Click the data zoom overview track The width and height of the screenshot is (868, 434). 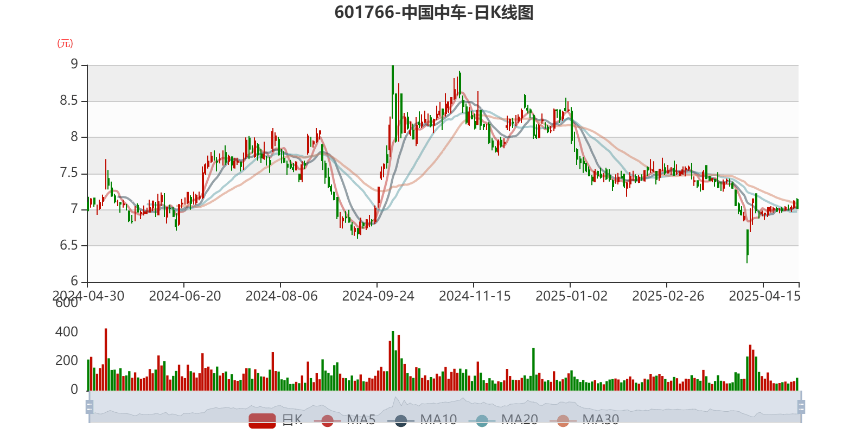pos(445,407)
